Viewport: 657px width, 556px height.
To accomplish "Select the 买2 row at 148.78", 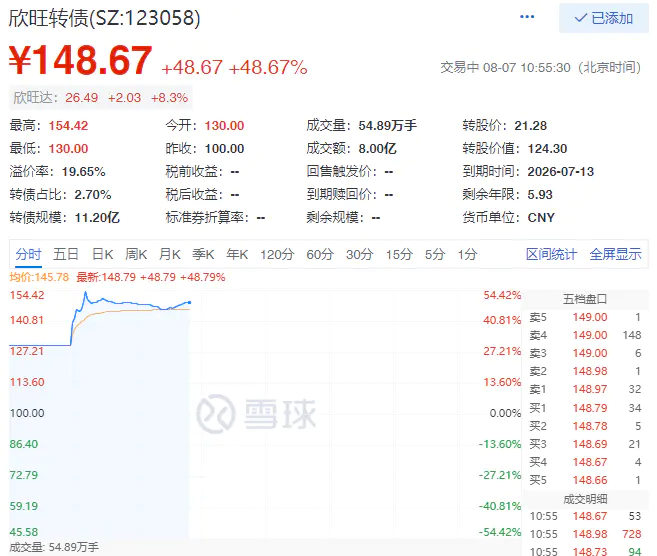I will tap(585, 426).
